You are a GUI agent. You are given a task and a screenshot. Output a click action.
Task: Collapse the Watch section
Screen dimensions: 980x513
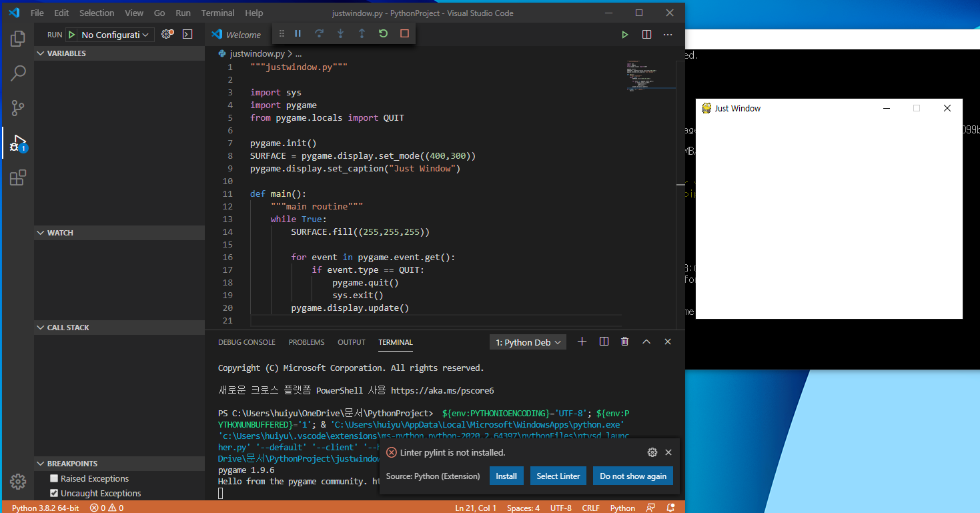tap(119, 233)
